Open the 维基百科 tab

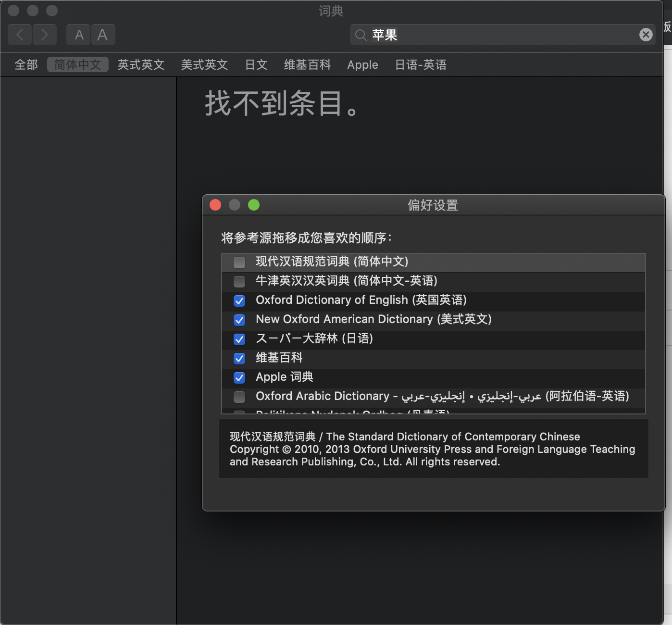pyautogui.click(x=307, y=65)
